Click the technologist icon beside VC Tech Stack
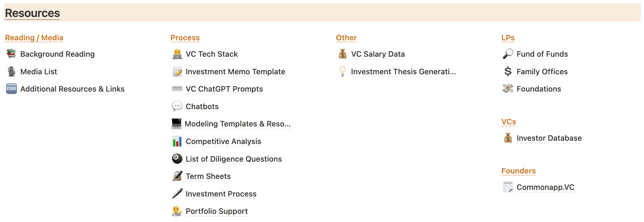The width and height of the screenshot is (644, 222). point(176,54)
